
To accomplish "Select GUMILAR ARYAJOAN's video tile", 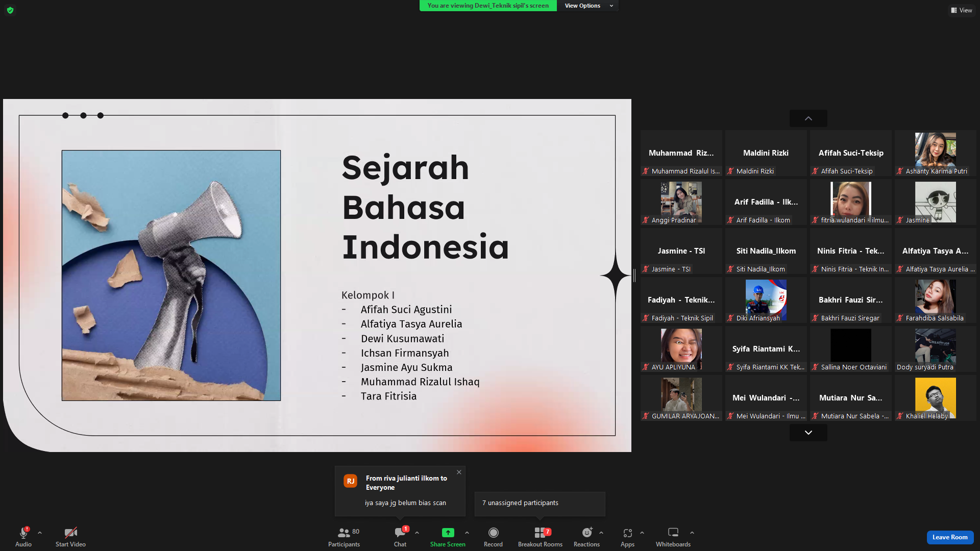I will pos(681,398).
